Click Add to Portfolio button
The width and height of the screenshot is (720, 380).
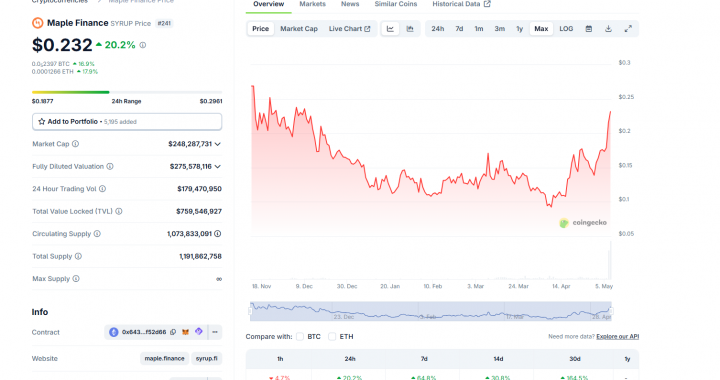pyautogui.click(x=127, y=122)
